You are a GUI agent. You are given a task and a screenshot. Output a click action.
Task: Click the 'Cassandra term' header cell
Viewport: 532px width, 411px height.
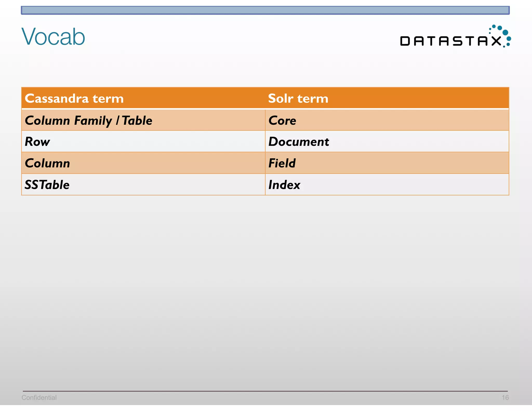click(x=143, y=98)
